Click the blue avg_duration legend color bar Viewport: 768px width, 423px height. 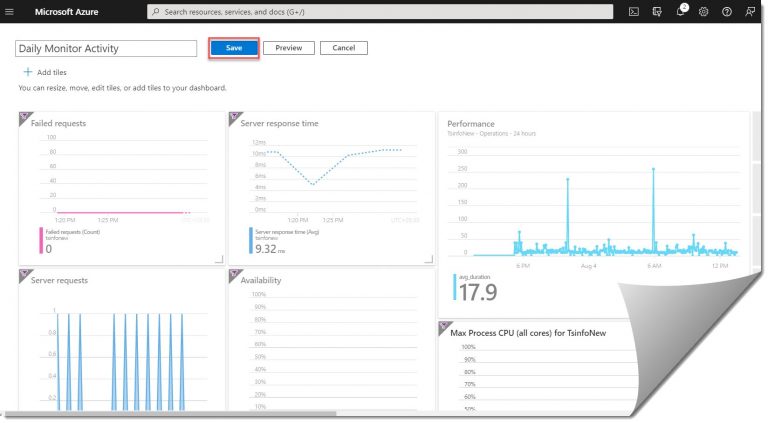click(455, 287)
